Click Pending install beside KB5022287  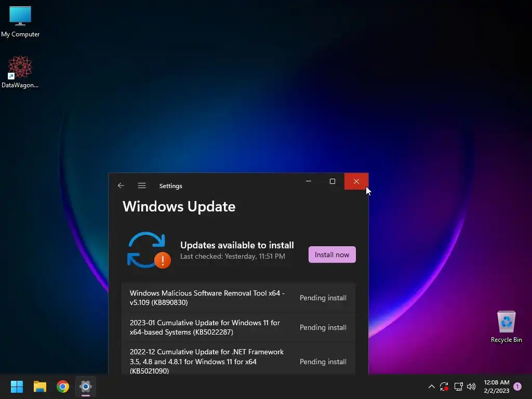[x=323, y=327]
